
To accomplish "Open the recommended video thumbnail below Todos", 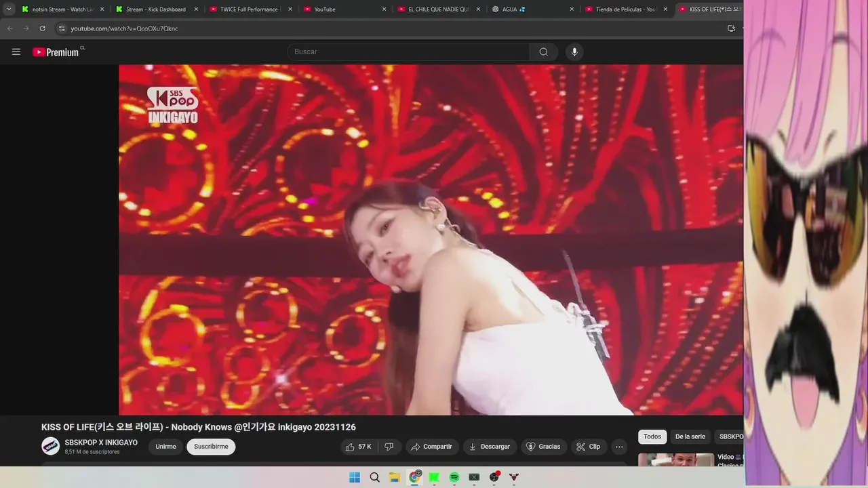I will [676, 460].
